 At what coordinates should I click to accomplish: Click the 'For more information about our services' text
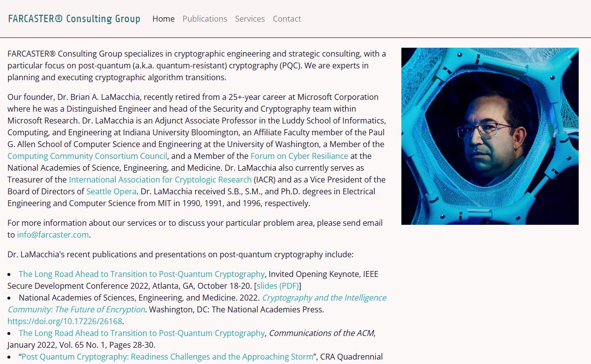point(195,229)
